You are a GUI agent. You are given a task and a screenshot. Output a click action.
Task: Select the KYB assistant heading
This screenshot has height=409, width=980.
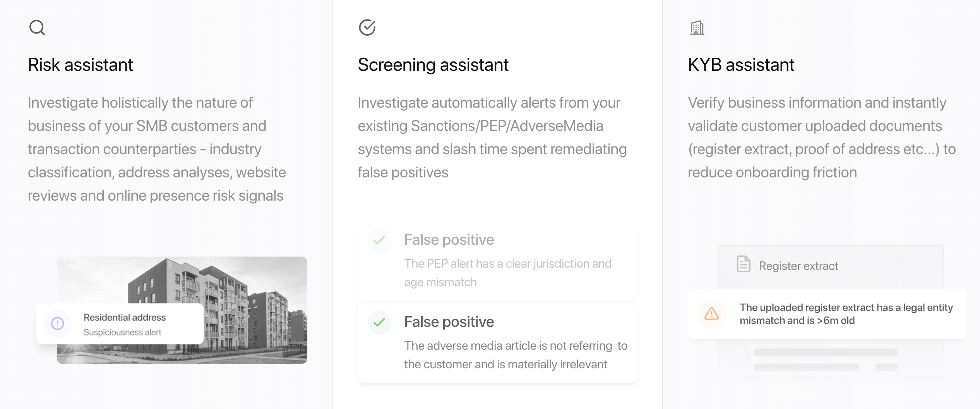click(x=741, y=65)
